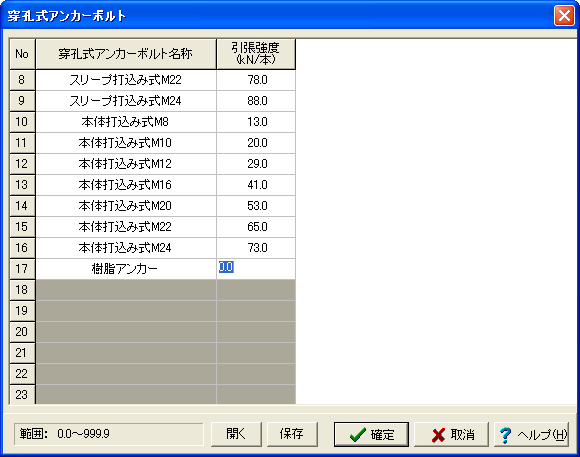Click the row header number 16
Viewport: 580px width, 457px height.
22,248
